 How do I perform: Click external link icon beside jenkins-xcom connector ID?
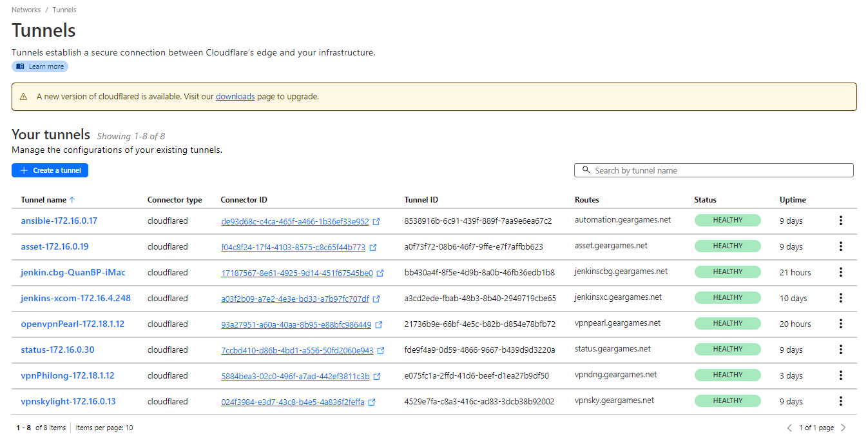pyautogui.click(x=376, y=299)
